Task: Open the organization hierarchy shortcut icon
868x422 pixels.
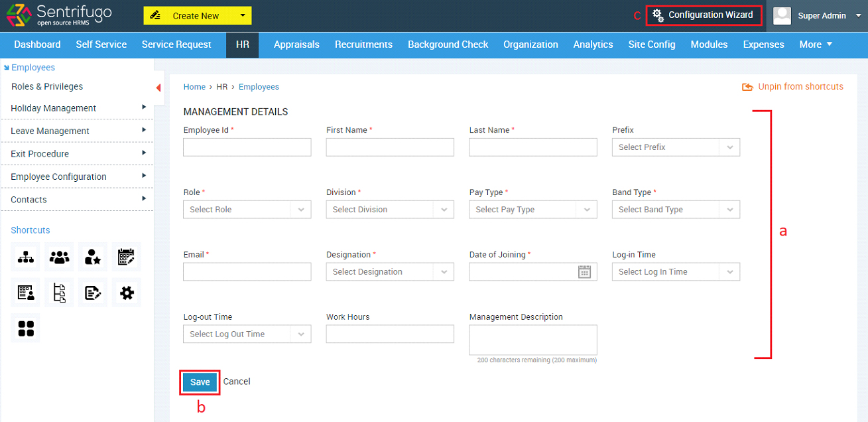Action: tap(25, 257)
